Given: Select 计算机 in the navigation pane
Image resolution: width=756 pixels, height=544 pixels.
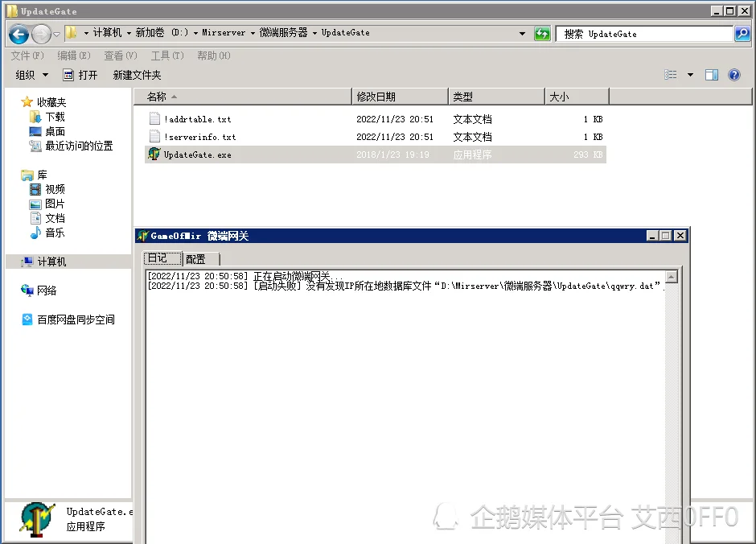Looking at the screenshot, I should click(51, 262).
